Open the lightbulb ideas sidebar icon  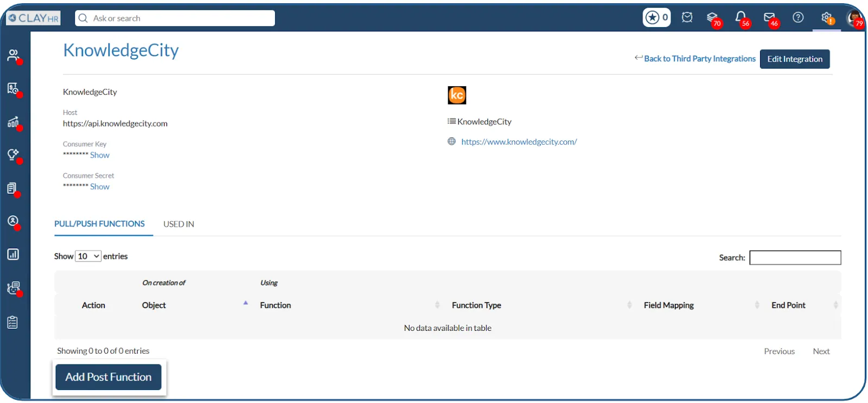pyautogui.click(x=13, y=155)
